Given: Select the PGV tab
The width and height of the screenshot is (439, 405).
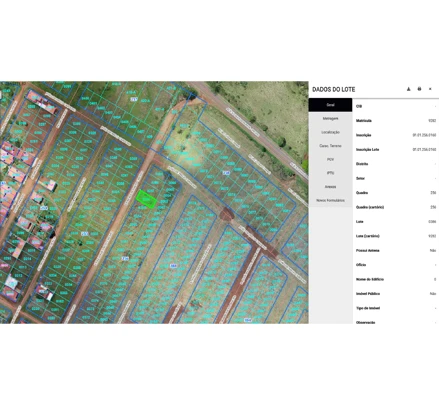Looking at the screenshot, I should click(330, 160).
